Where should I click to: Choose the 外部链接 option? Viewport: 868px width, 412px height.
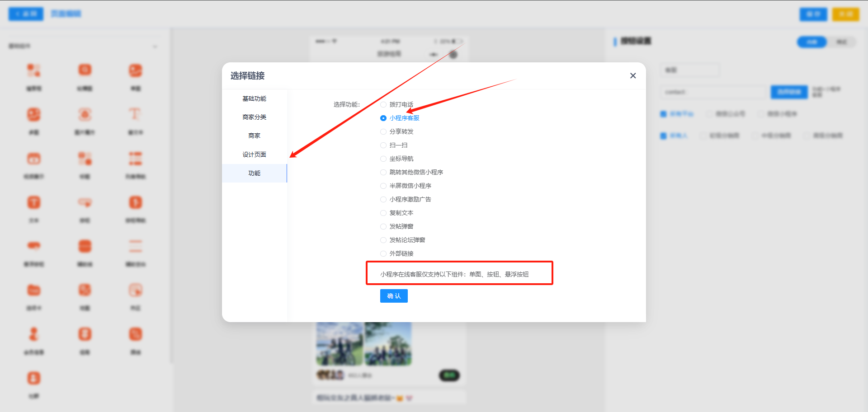(x=383, y=254)
